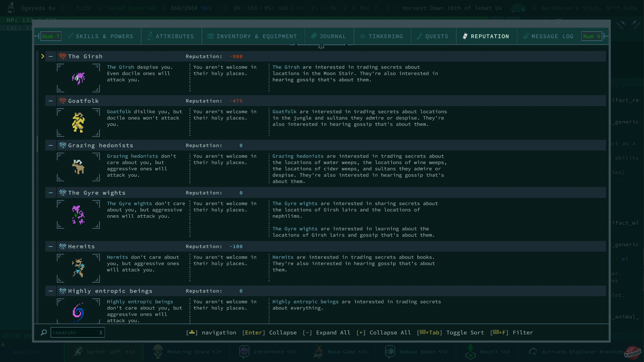Click the Make Camp campfire icon
The width and height of the screenshot is (644, 362).
pyautogui.click(x=318, y=351)
